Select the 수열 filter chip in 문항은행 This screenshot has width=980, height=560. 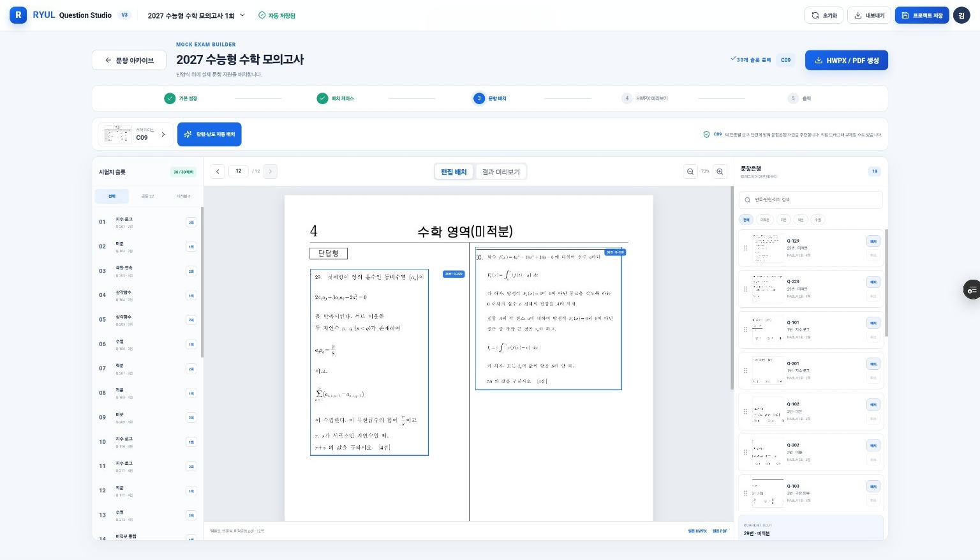[x=818, y=220]
